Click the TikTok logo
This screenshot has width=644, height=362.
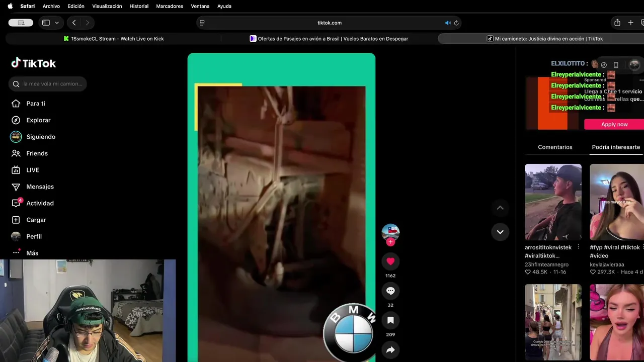point(34,63)
